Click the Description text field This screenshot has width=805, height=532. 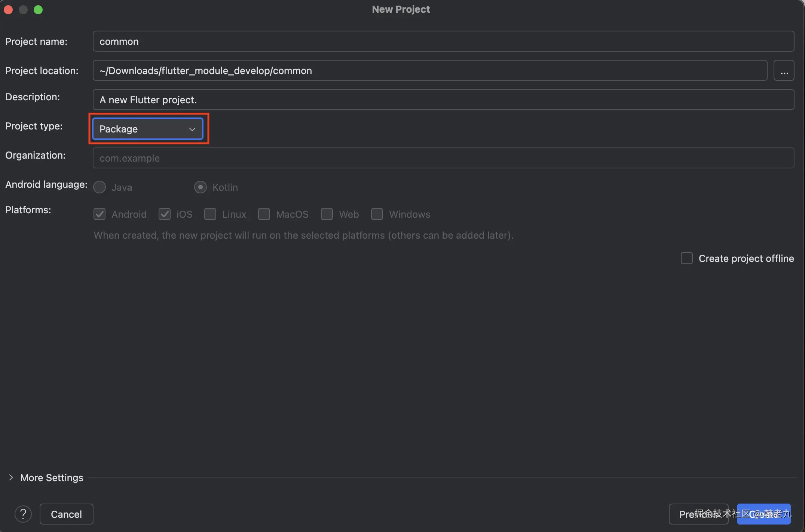tap(443, 100)
